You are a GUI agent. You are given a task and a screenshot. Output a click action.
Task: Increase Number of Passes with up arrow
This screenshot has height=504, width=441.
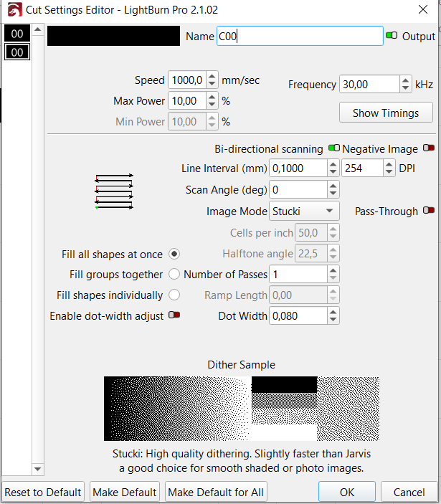click(x=333, y=270)
